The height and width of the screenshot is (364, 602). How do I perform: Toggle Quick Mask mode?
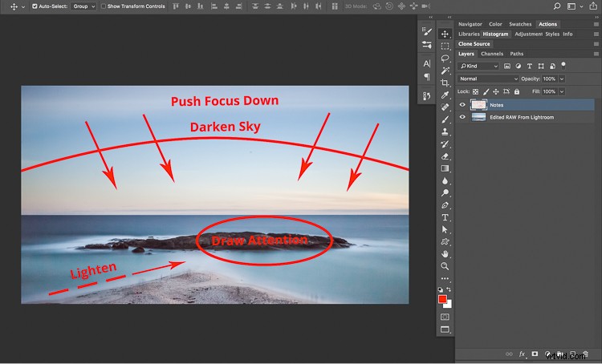[445, 317]
